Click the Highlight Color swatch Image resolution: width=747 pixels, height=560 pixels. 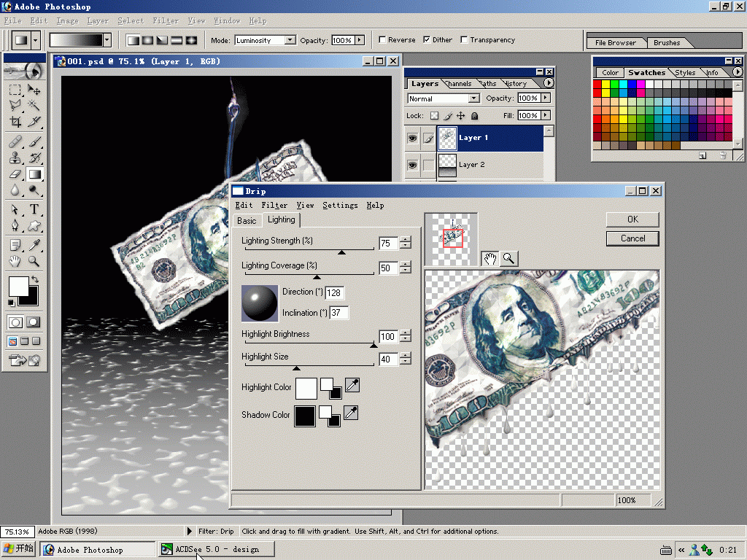point(306,388)
